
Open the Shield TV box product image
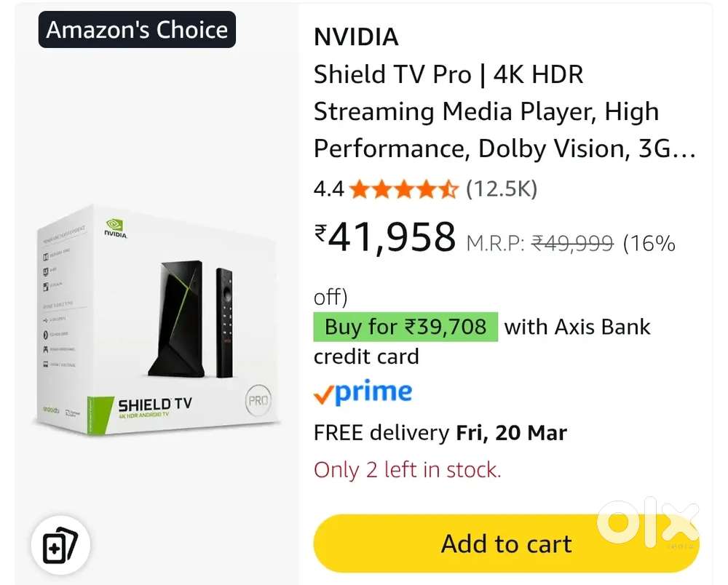pos(157,320)
